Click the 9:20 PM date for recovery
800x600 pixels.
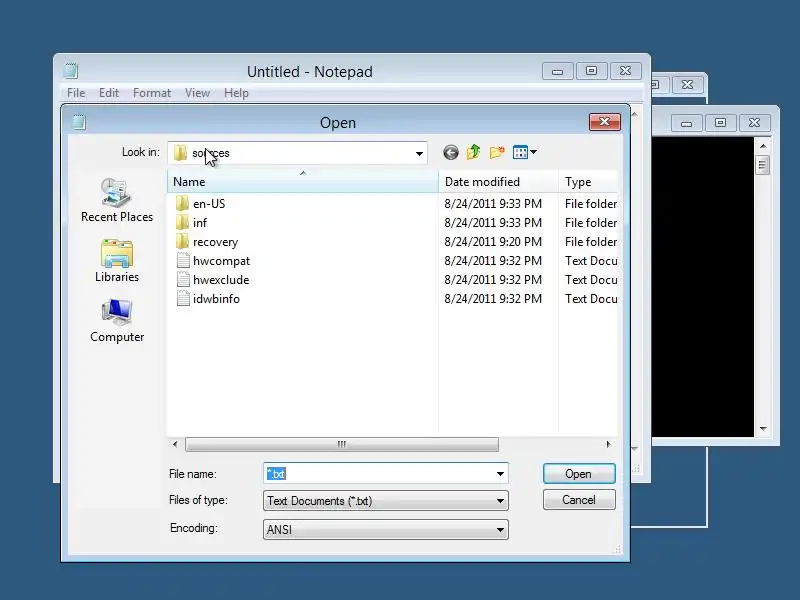pyautogui.click(x=493, y=242)
